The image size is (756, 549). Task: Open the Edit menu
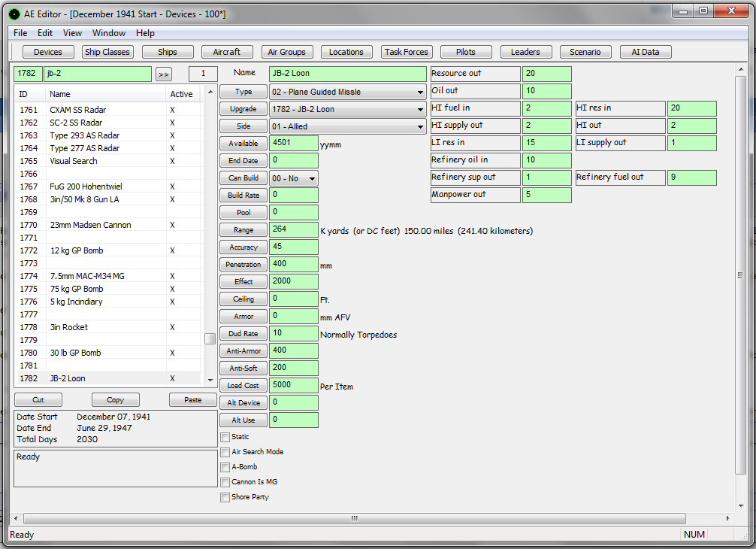(45, 33)
